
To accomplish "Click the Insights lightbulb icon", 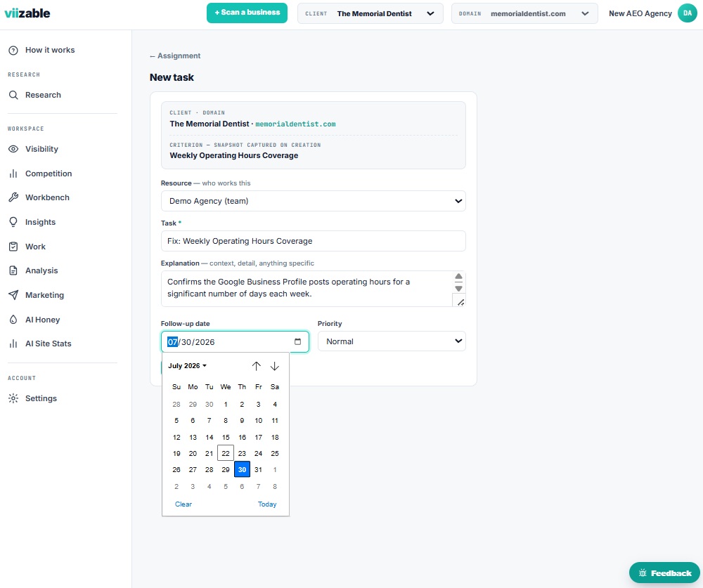I will click(x=13, y=222).
